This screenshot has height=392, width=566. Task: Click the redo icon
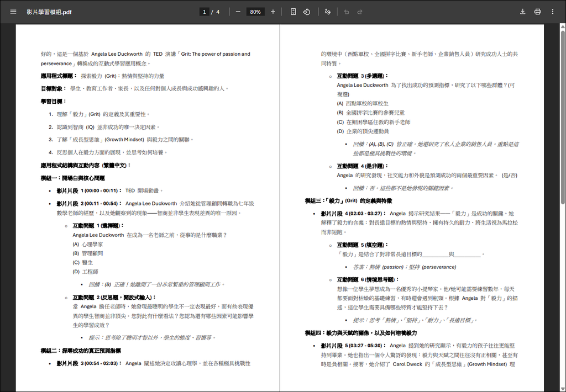point(359,12)
